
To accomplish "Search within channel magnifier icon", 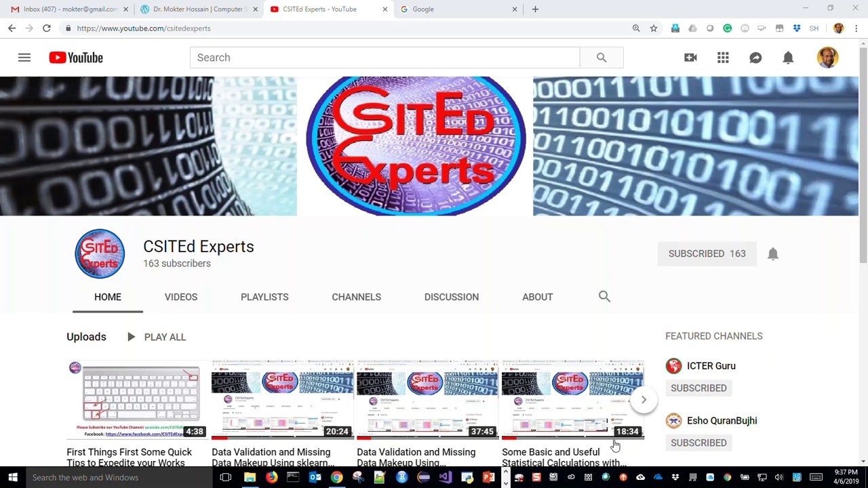I will coord(604,296).
